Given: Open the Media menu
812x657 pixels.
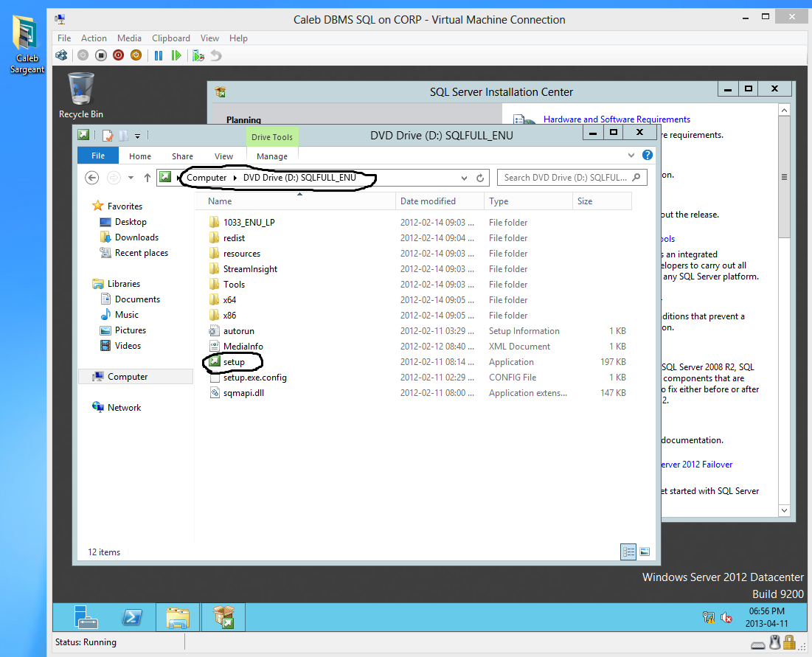Looking at the screenshot, I should click(130, 38).
